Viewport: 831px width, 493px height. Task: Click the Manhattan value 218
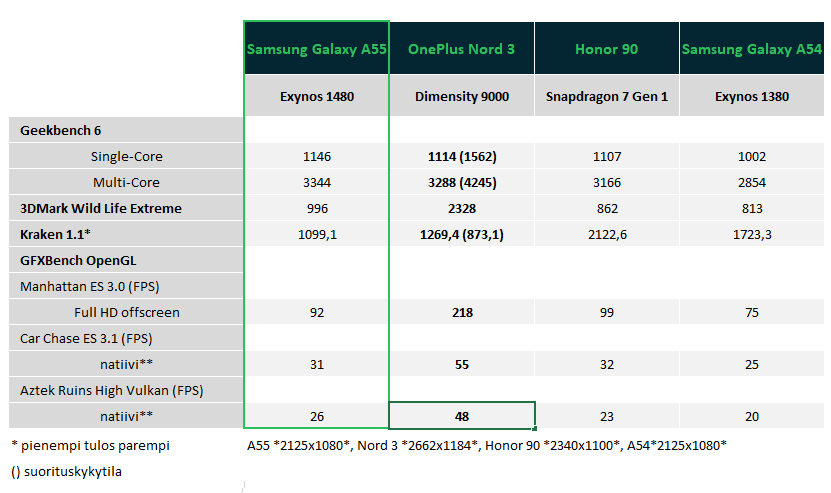[462, 312]
